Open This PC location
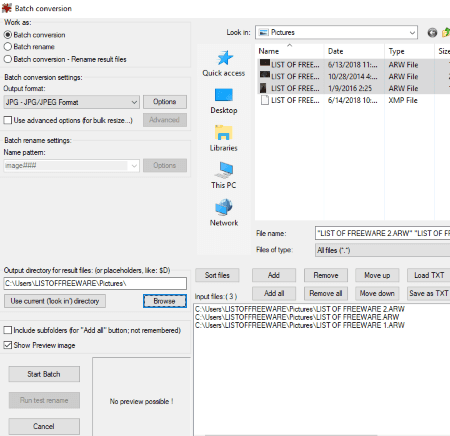The width and height of the screenshot is (450, 436). [224, 176]
